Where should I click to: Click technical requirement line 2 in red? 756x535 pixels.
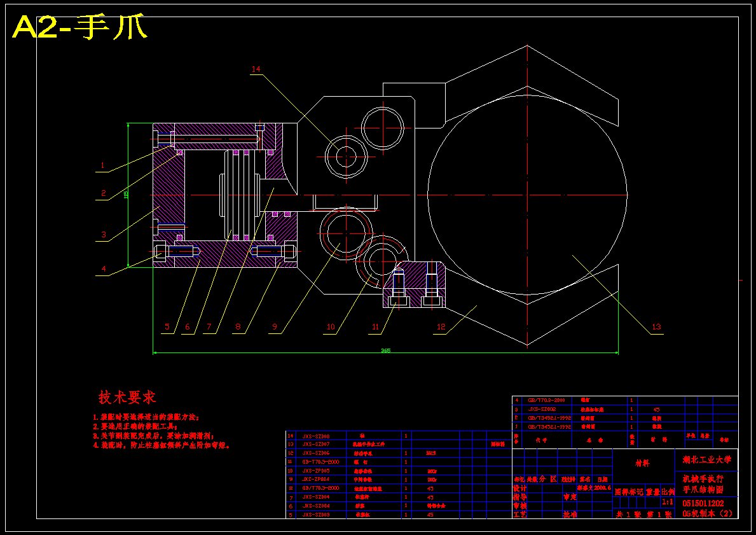point(135,426)
